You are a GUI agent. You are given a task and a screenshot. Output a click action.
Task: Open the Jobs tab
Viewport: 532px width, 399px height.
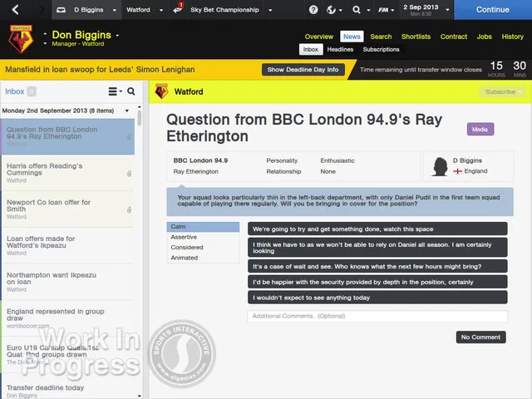pyautogui.click(x=484, y=37)
